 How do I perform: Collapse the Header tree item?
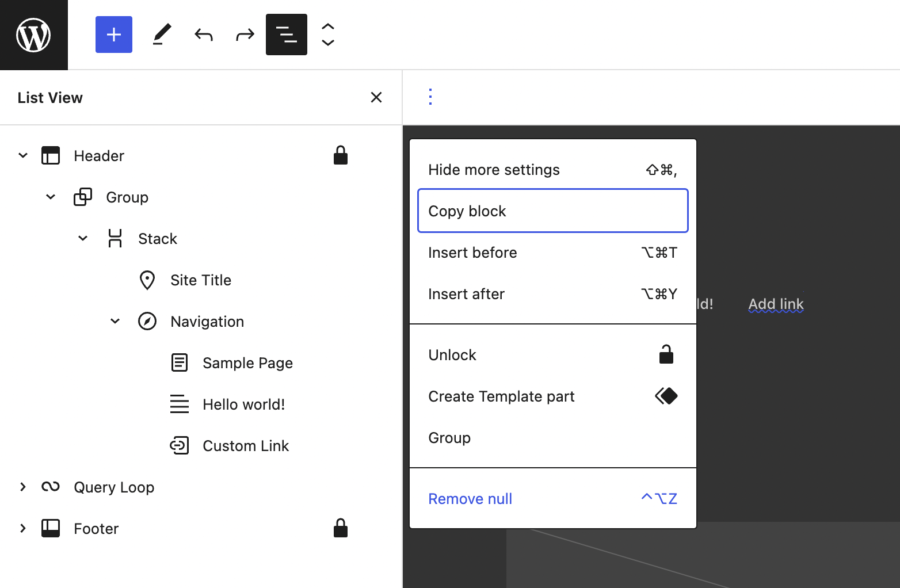pos(23,155)
